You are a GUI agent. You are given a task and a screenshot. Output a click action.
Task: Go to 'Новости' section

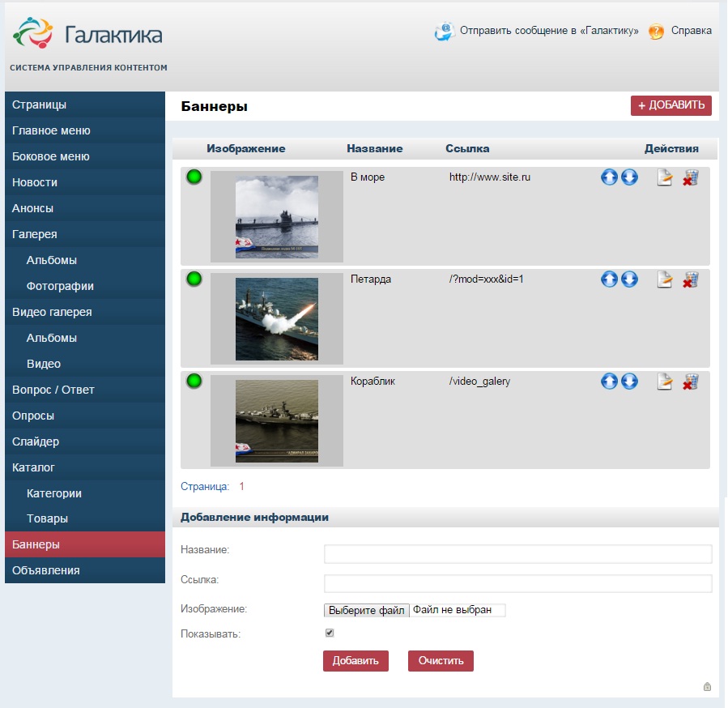coord(85,182)
